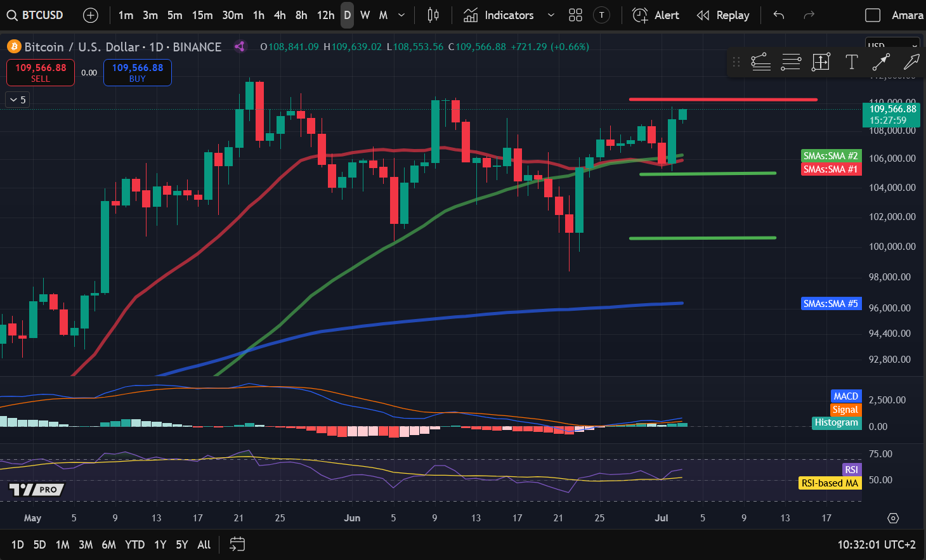Click the red SELL 109,566.88 button
Viewport: 926px width, 560px height.
pos(41,72)
